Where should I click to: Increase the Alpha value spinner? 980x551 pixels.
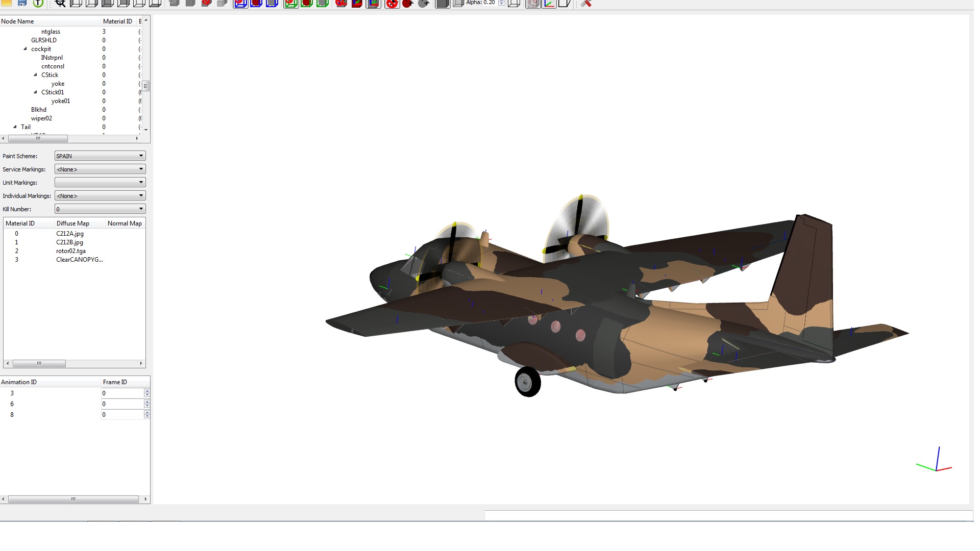pos(502,1)
